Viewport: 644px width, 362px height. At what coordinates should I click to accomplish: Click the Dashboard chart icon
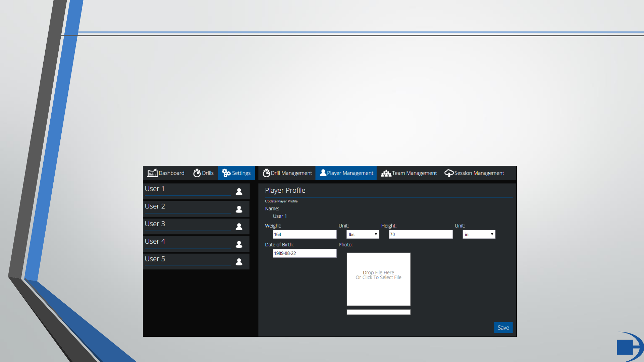pos(152,173)
